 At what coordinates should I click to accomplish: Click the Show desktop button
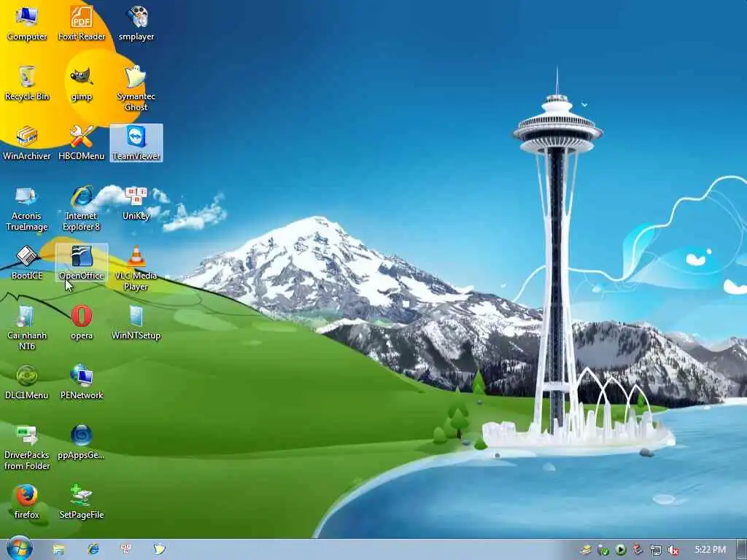coord(742,550)
